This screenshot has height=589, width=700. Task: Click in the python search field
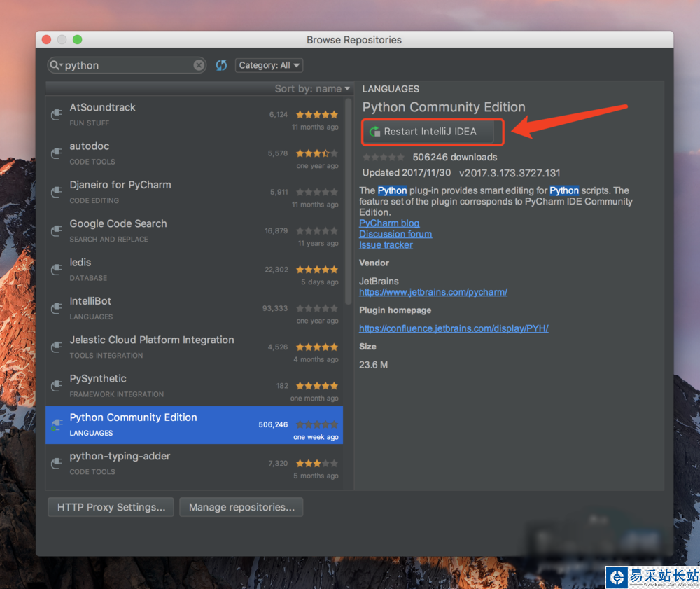click(127, 65)
